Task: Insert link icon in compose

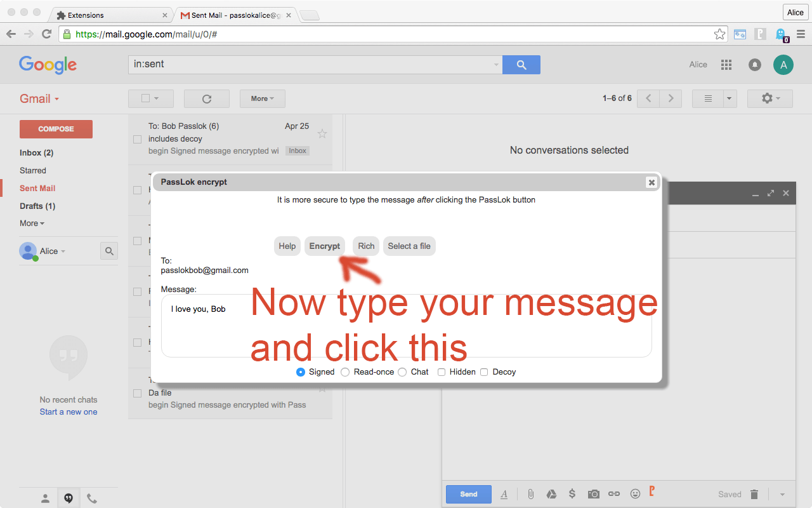Action: [614, 494]
